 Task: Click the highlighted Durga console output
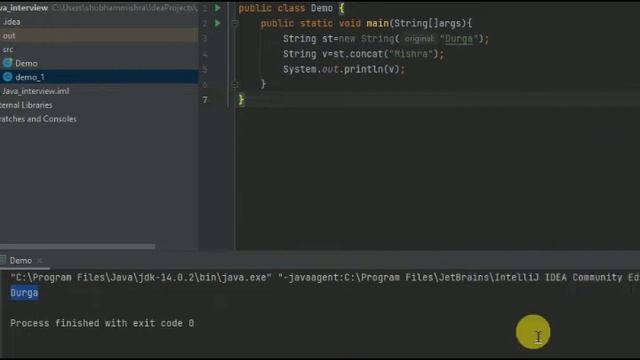24,293
